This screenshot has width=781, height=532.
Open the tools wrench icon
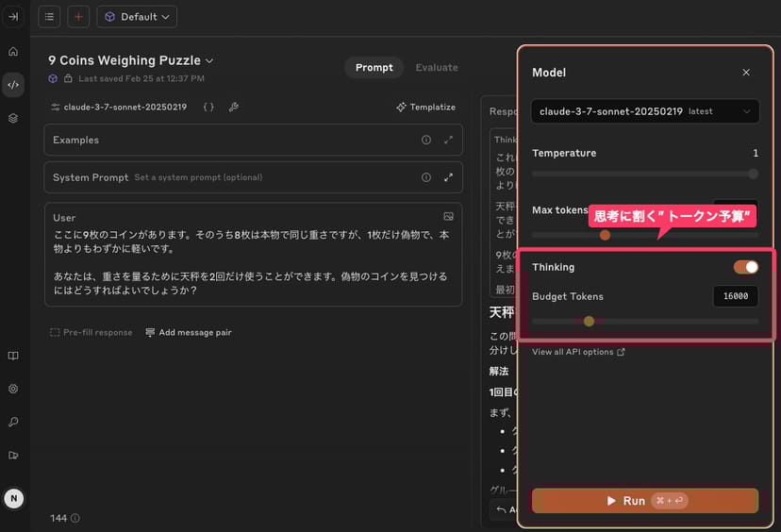233,108
